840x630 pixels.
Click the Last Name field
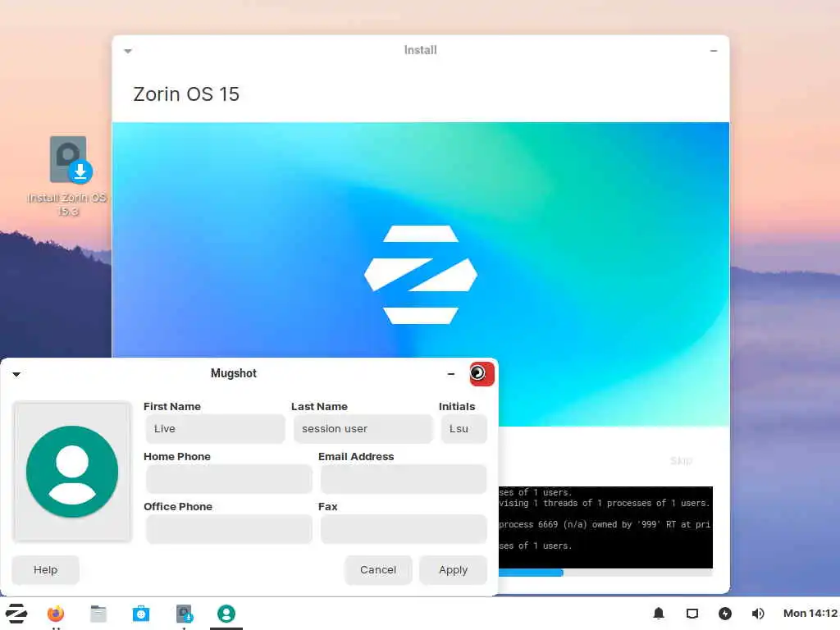[363, 428]
